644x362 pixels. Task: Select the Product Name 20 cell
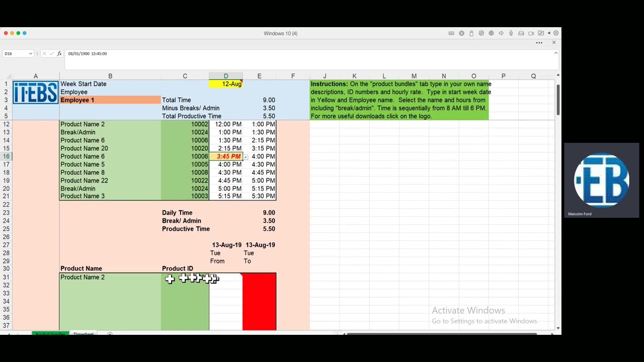[110, 148]
